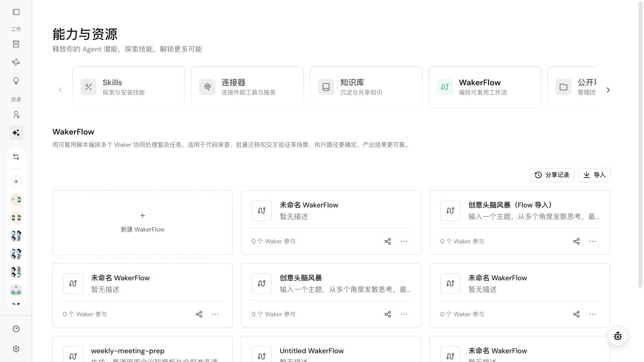The width and height of the screenshot is (644, 362).
Task: Click the page vertical scrollbar
Action: pyautogui.click(x=640, y=144)
